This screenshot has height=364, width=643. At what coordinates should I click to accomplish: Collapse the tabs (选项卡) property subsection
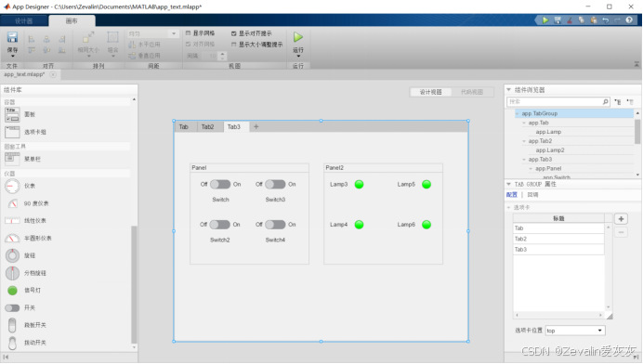[x=509, y=207]
